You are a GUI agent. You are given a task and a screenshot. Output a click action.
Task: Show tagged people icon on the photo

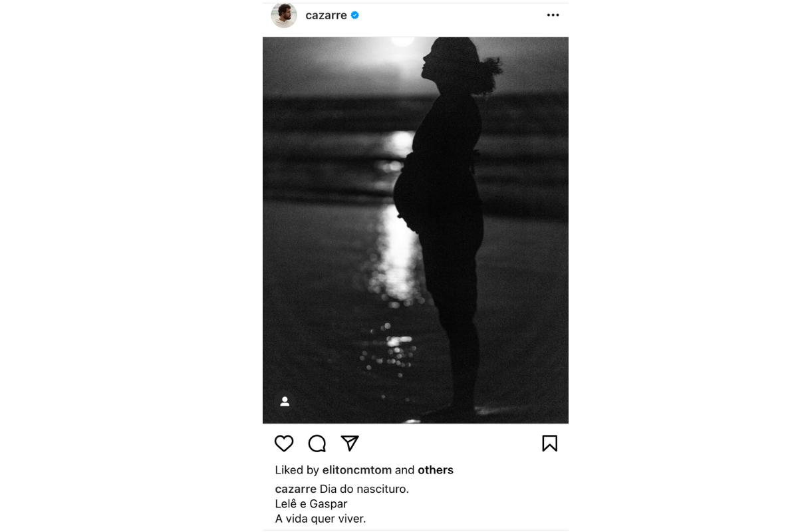tap(285, 402)
